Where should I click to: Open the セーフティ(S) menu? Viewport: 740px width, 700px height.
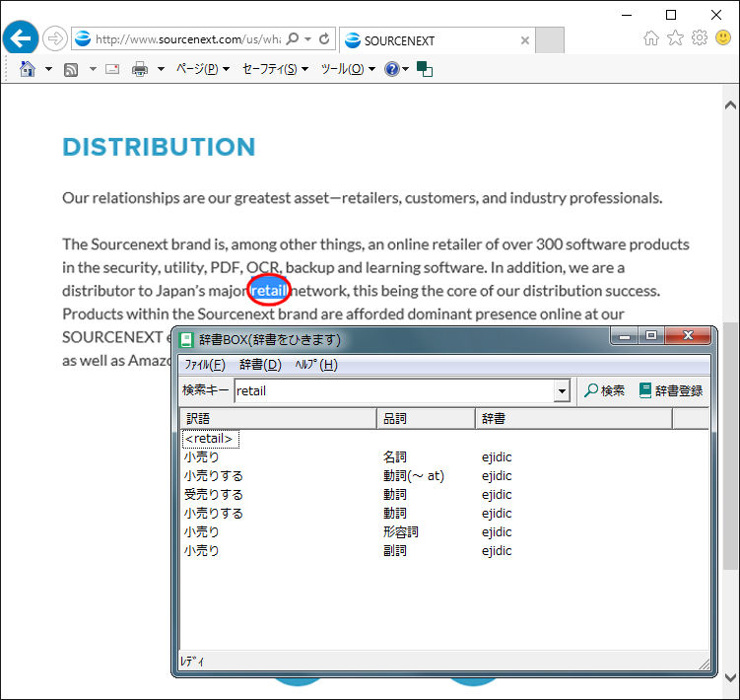click(275, 69)
